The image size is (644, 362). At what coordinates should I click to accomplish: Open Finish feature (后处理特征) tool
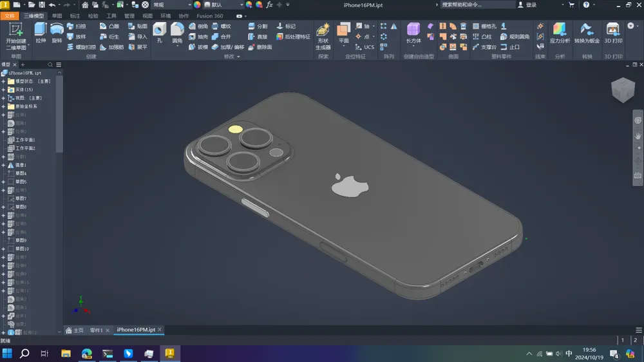[x=293, y=37]
